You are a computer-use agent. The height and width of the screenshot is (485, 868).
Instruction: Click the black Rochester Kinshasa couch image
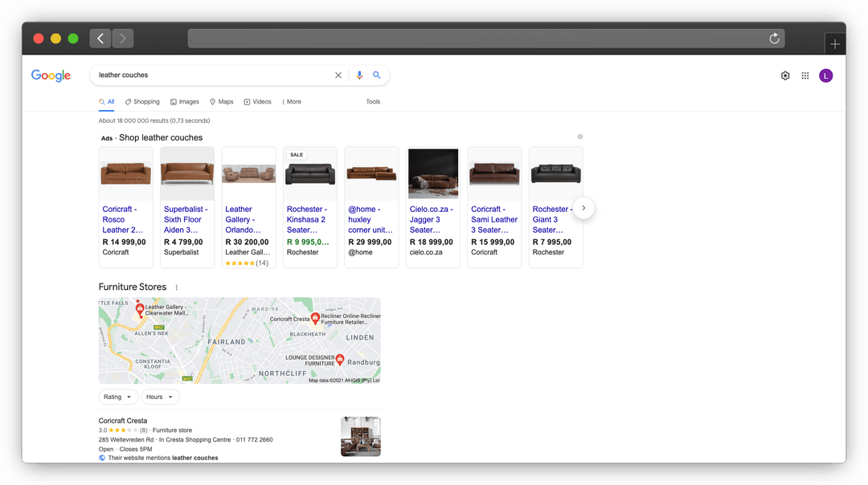[310, 174]
